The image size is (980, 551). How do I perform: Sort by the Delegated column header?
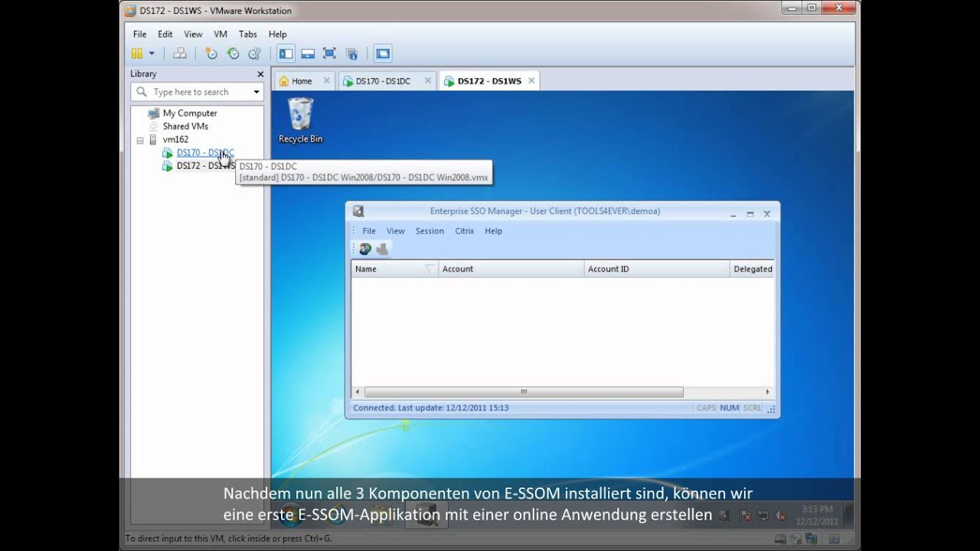point(752,269)
